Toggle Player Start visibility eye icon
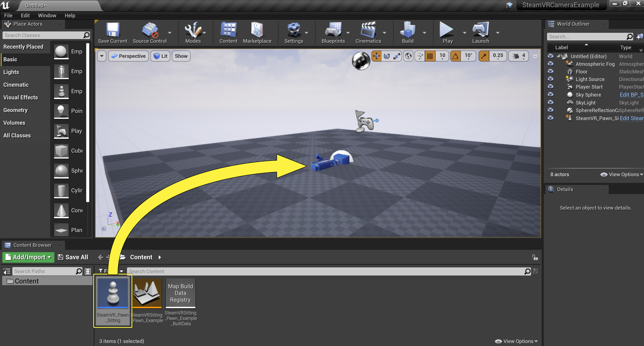 pos(551,87)
